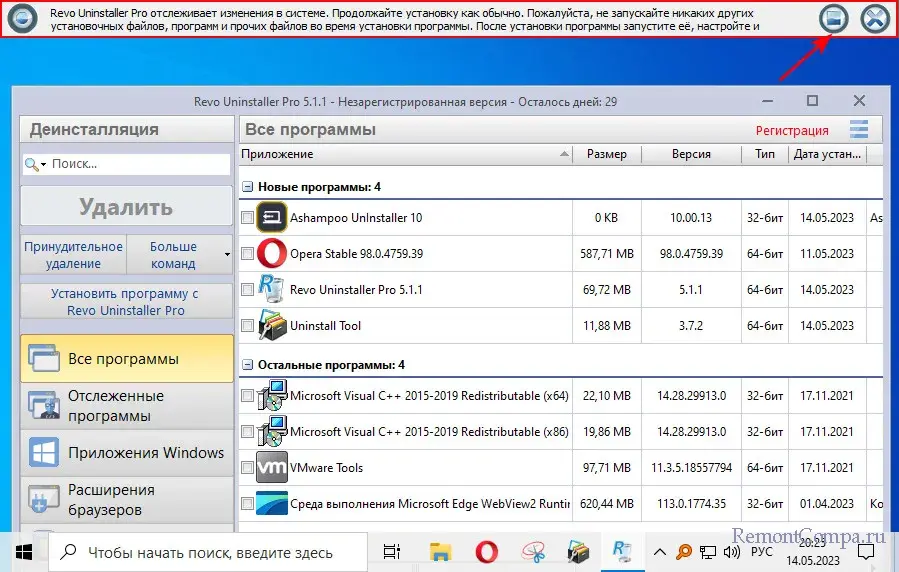Viewport: 899px width, 572px height.
Task: Select the VMware Tools row checkbox
Action: [x=248, y=468]
